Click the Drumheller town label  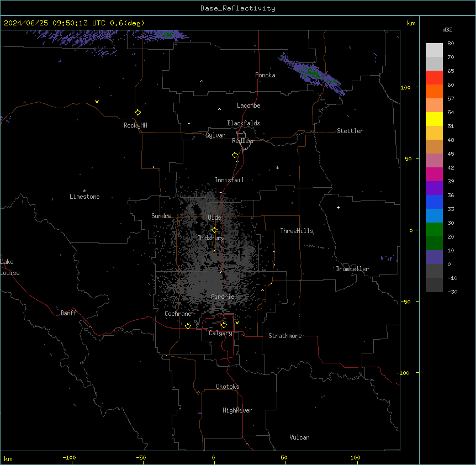pyautogui.click(x=352, y=269)
